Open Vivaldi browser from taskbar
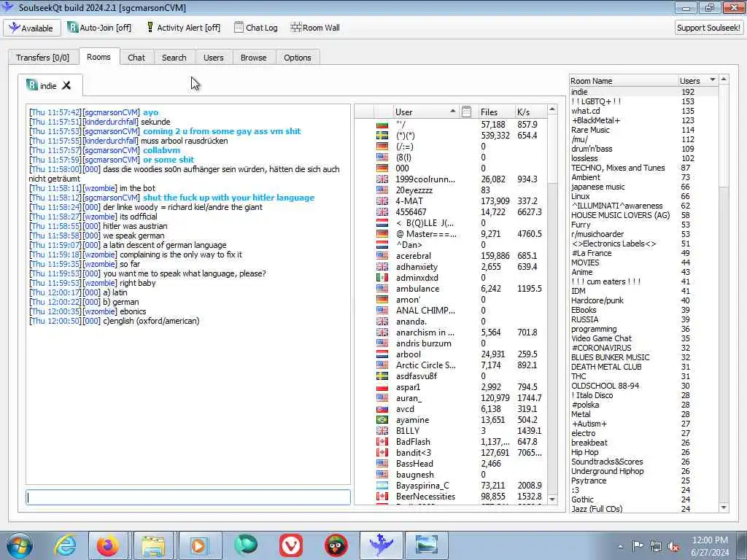Image resolution: width=747 pixels, height=560 pixels. (x=290, y=545)
